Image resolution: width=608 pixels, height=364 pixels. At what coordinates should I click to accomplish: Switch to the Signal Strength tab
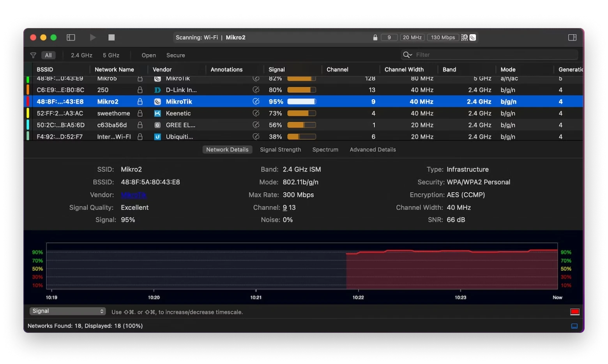coord(281,150)
